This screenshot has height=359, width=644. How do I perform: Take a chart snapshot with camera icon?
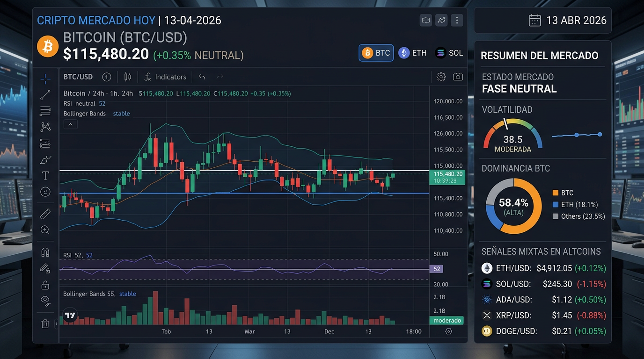click(458, 77)
